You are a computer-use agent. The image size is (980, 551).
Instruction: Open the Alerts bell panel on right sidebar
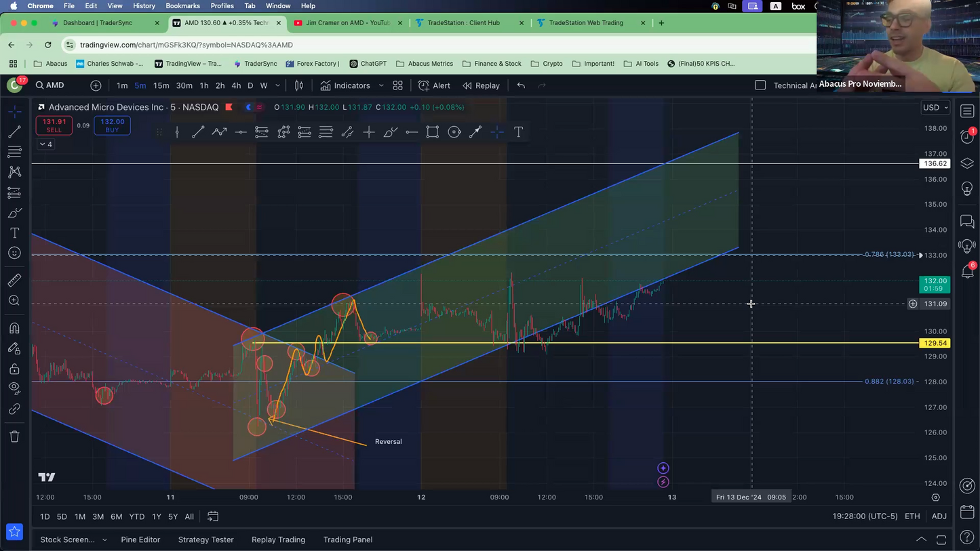967,271
